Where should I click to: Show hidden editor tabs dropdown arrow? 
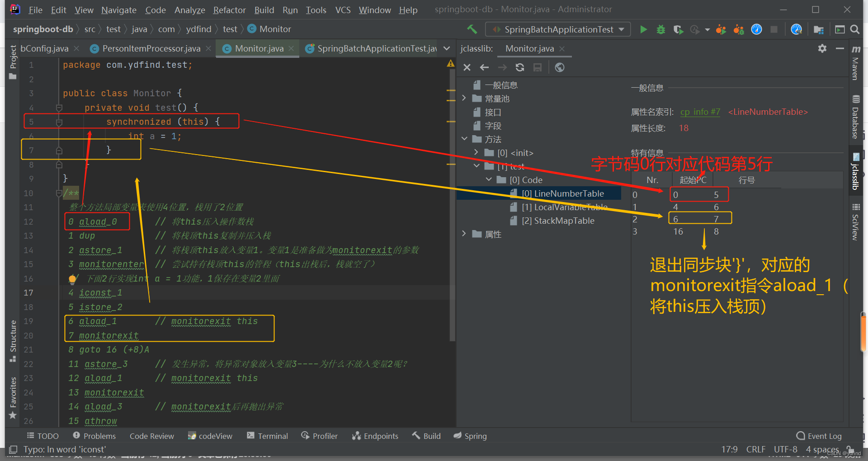[447, 48]
